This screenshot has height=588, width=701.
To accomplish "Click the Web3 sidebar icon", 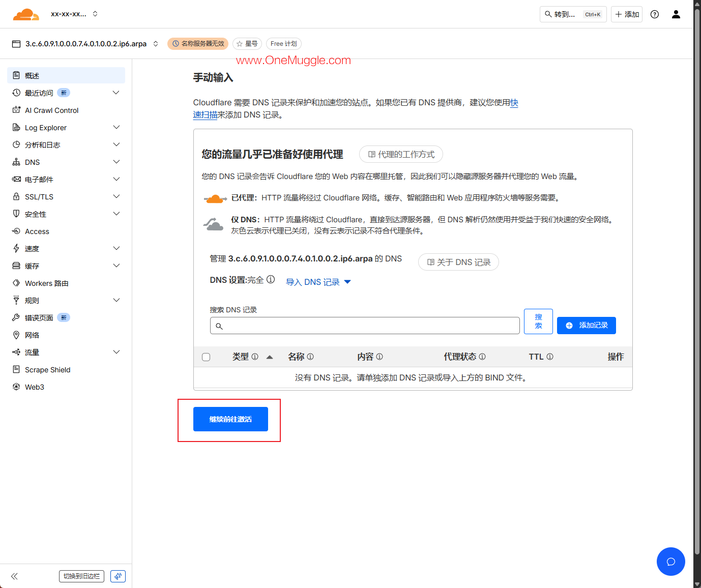I will click(x=16, y=387).
